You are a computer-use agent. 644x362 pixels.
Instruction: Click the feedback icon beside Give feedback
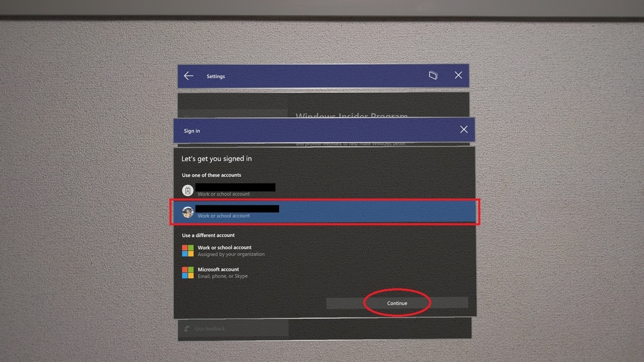[187, 328]
